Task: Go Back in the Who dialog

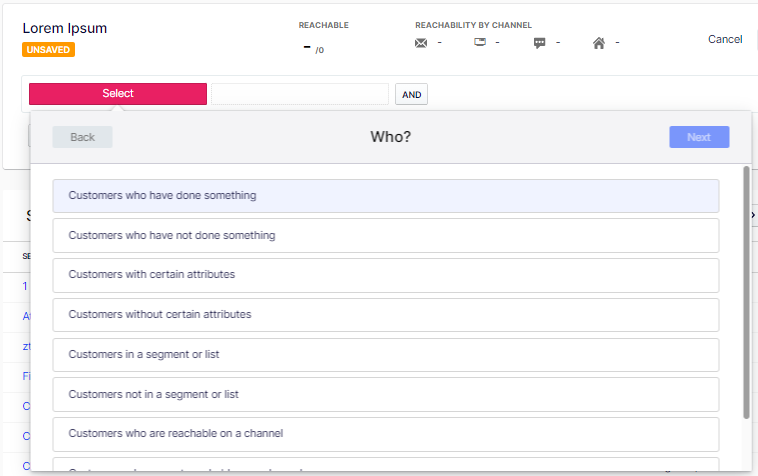Action: [83, 137]
